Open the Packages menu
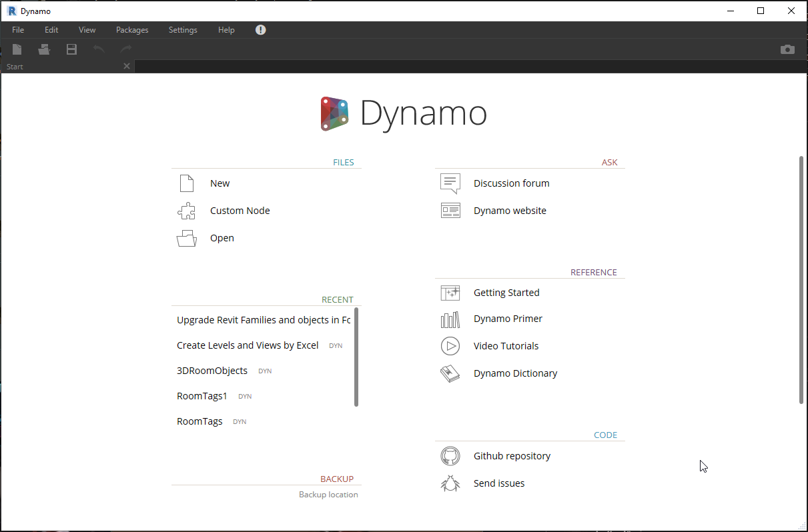Image resolution: width=808 pixels, height=532 pixels. click(x=131, y=29)
